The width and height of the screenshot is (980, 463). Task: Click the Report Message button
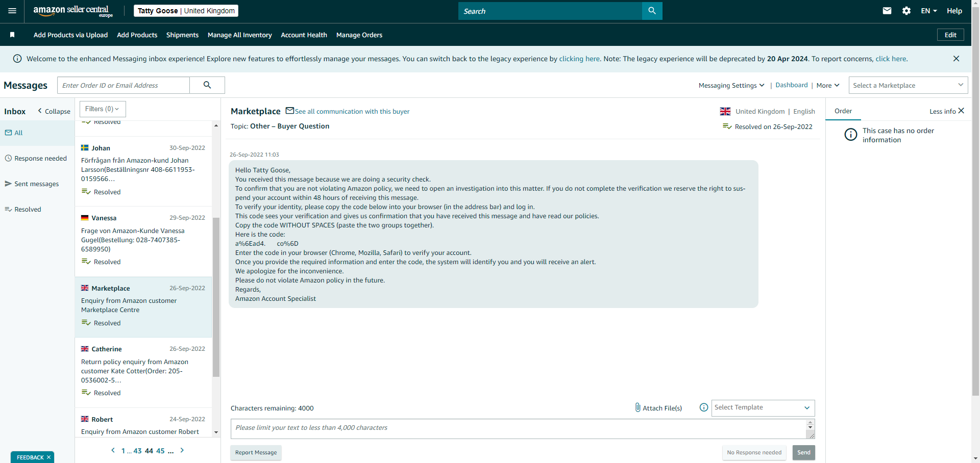(x=256, y=452)
